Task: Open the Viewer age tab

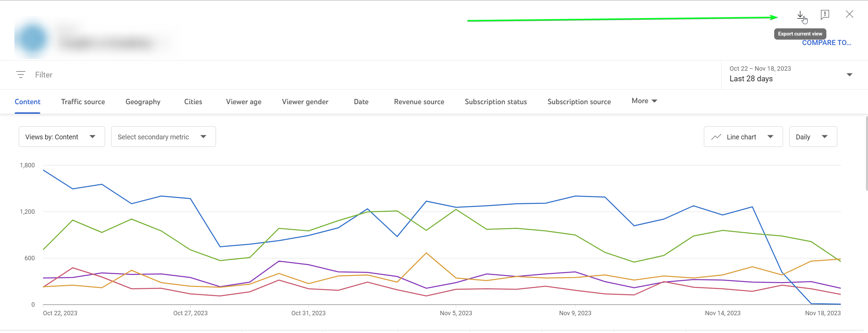Action: coord(244,102)
